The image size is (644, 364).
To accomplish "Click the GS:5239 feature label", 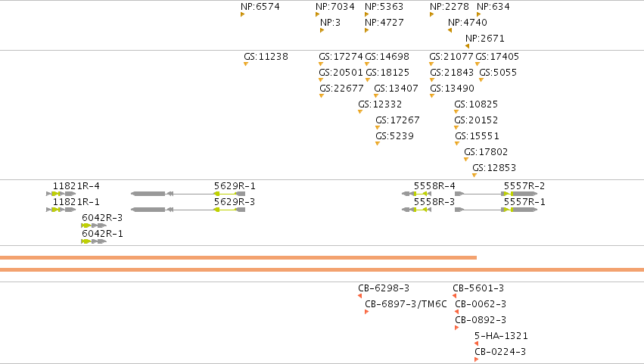I will click(x=394, y=136).
